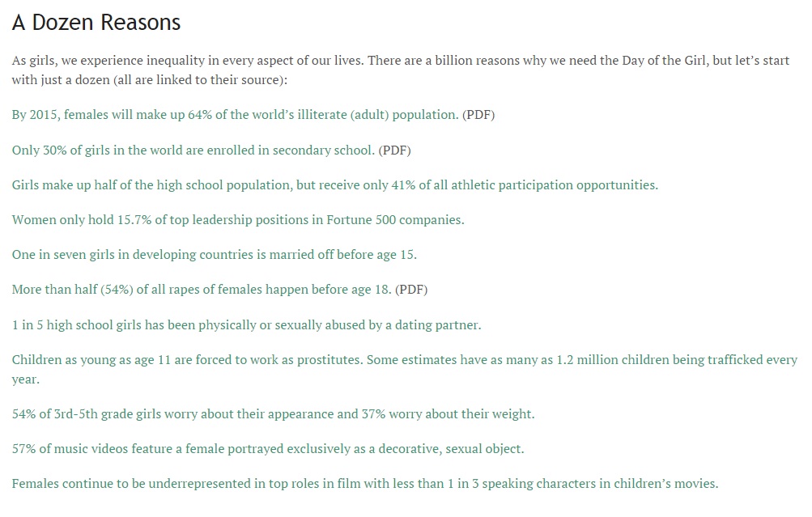Open the 64% illiterate population statistic link
The image size is (812, 517).
click(x=235, y=115)
